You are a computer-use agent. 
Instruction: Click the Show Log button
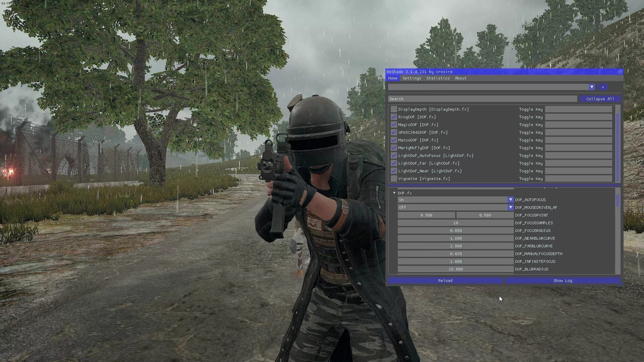tap(562, 280)
